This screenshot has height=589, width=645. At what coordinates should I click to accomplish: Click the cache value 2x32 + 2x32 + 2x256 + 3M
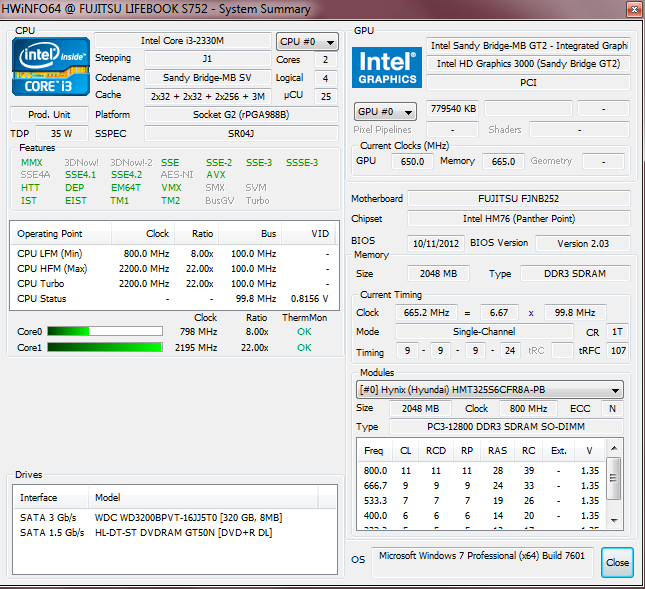207,96
